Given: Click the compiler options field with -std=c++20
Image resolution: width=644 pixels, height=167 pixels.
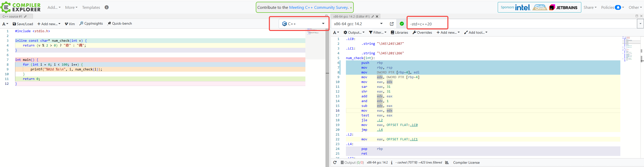Looking at the screenshot, I should coord(522,24).
